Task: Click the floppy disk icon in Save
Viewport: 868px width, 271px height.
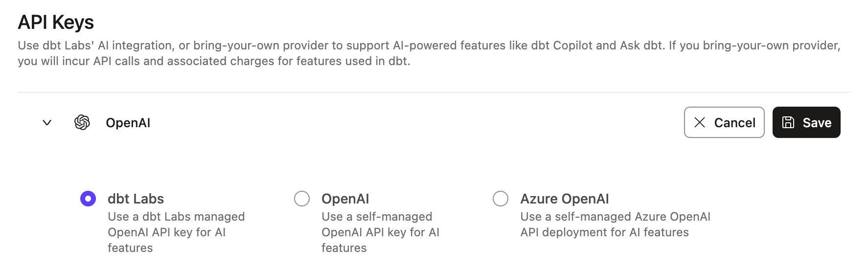Action: coord(788,122)
